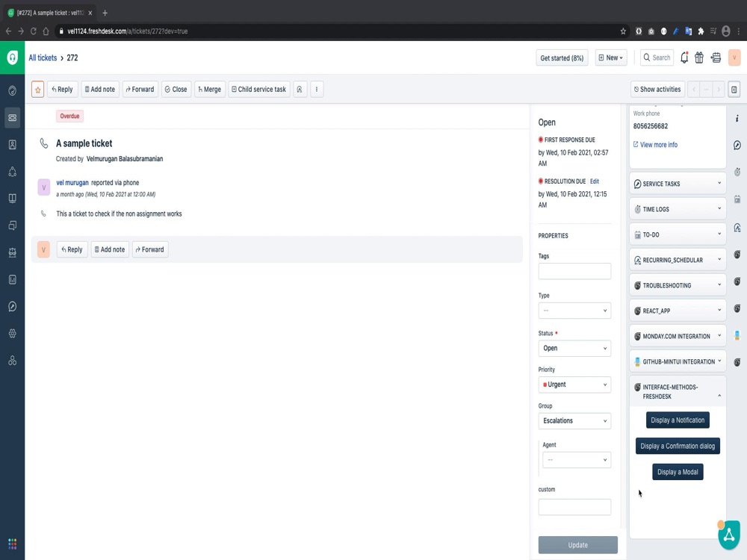Click the Freshdesk logo in the sidebar
Image resolution: width=747 pixels, height=560 pixels.
click(13, 57)
